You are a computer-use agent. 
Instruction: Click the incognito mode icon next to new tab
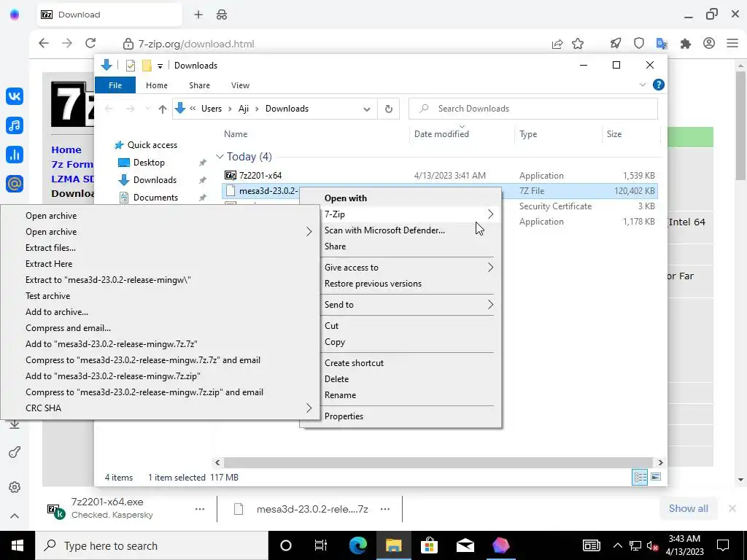coord(222,15)
